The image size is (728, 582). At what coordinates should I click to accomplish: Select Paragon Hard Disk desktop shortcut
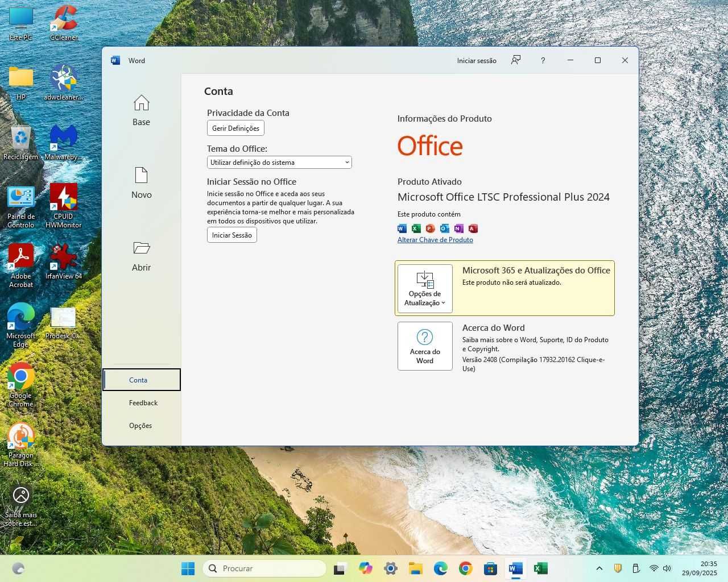pyautogui.click(x=21, y=445)
